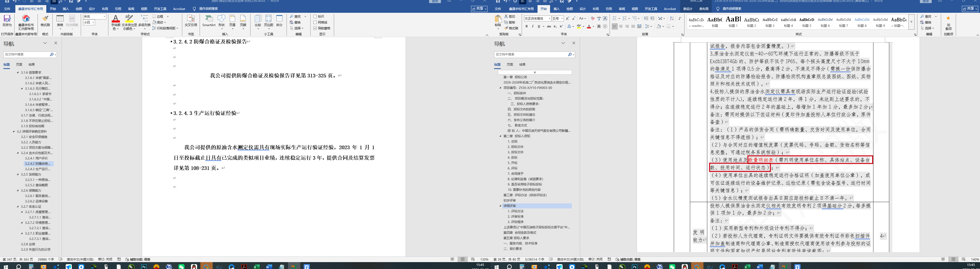The width and height of the screenshot is (980, 269).
Task: Click center align icon in right ribbon
Action: (x=621, y=26)
